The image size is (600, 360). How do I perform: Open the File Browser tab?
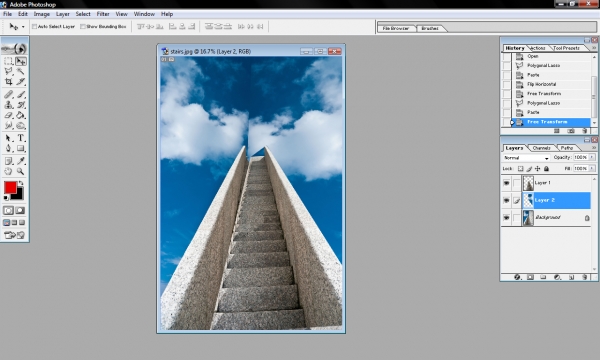(396, 28)
